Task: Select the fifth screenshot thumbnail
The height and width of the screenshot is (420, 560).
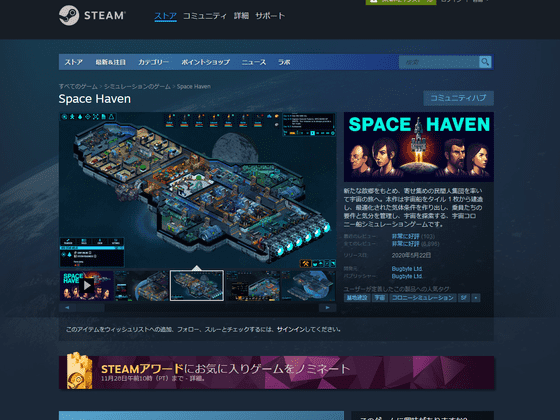Action: 308,285
